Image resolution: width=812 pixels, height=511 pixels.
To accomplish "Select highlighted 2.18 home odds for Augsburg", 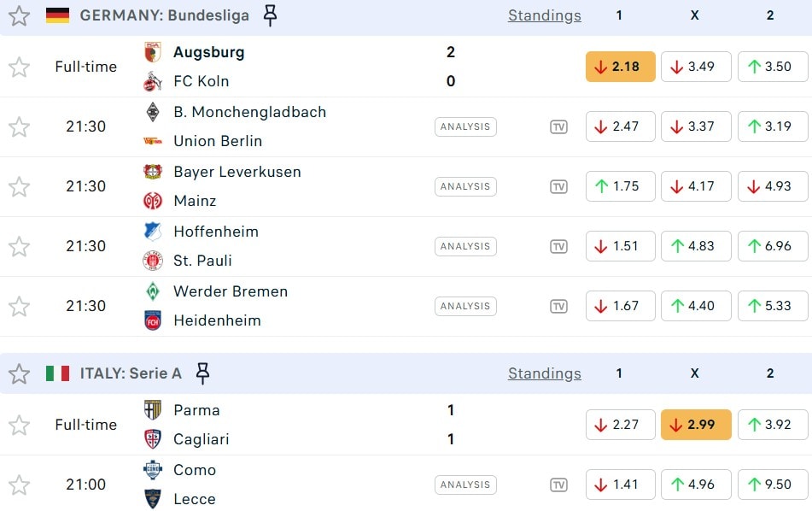I will [x=620, y=67].
